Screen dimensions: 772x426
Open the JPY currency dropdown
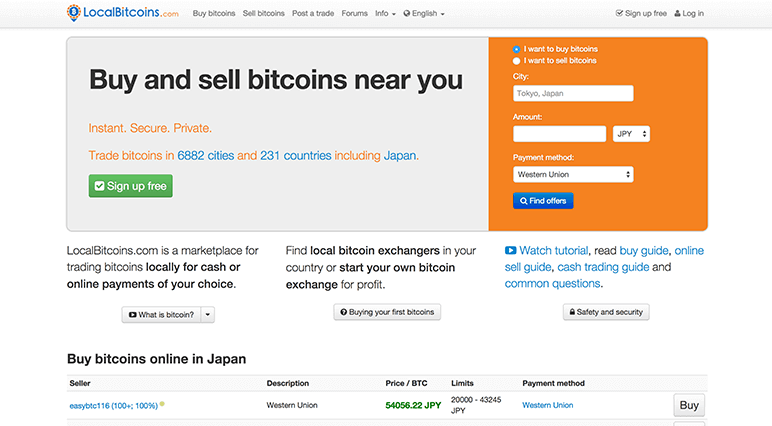click(631, 133)
